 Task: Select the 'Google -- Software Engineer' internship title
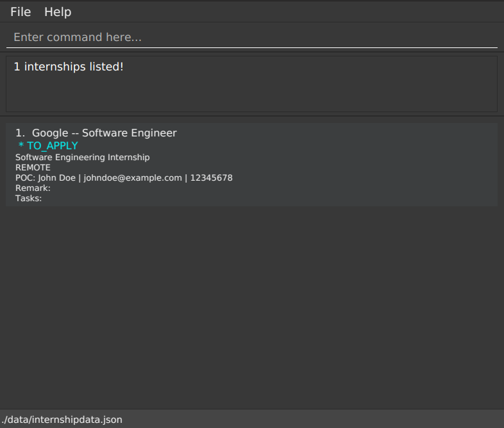[x=104, y=133]
